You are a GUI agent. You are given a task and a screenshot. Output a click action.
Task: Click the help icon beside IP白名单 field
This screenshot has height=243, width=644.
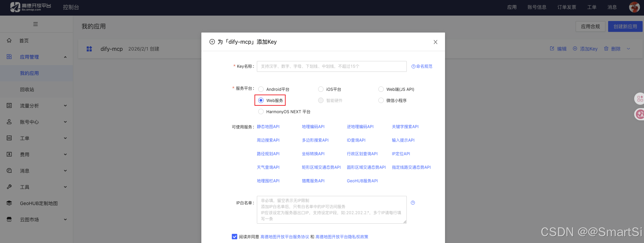point(413,203)
